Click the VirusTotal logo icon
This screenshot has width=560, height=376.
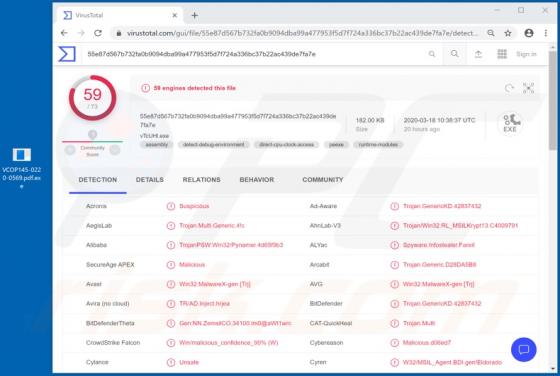click(x=67, y=54)
